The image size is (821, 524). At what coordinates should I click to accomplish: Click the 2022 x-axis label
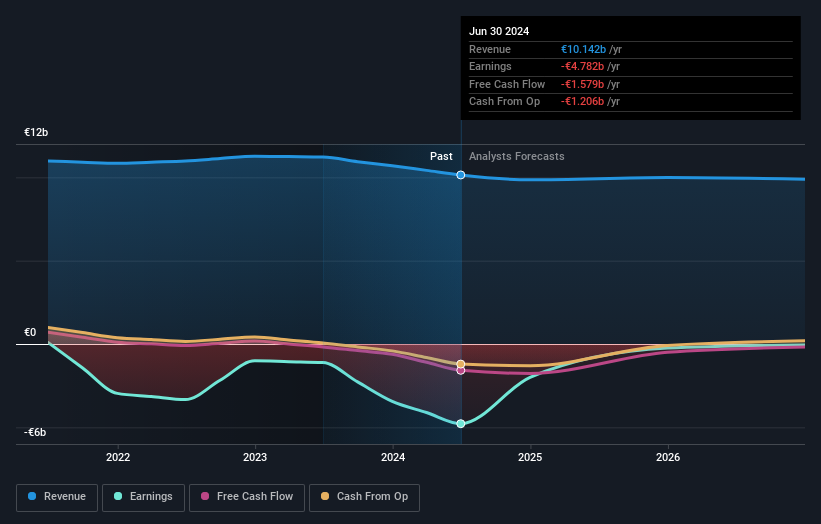tap(118, 457)
